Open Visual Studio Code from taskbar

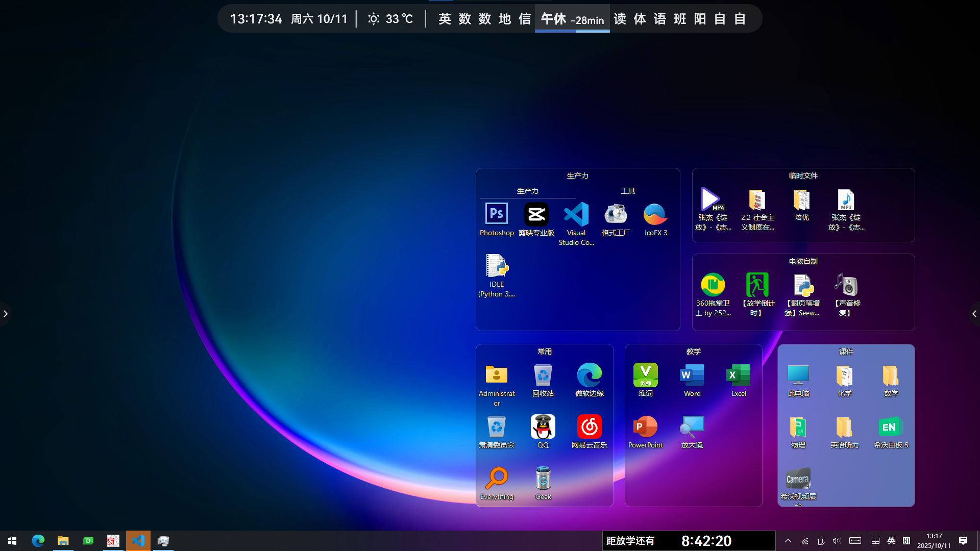tap(138, 541)
